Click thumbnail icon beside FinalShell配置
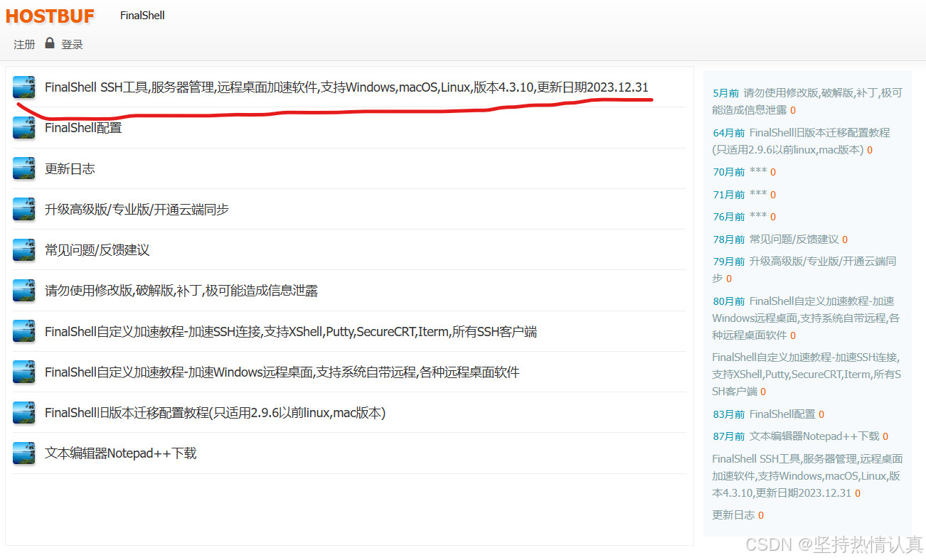This screenshot has height=560, width=926. (24, 128)
